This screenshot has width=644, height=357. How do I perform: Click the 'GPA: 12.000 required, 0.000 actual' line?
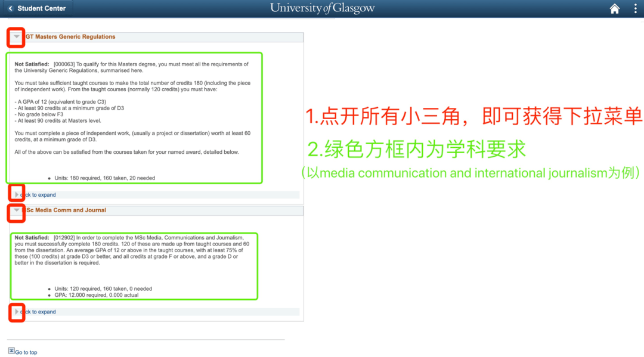96,295
